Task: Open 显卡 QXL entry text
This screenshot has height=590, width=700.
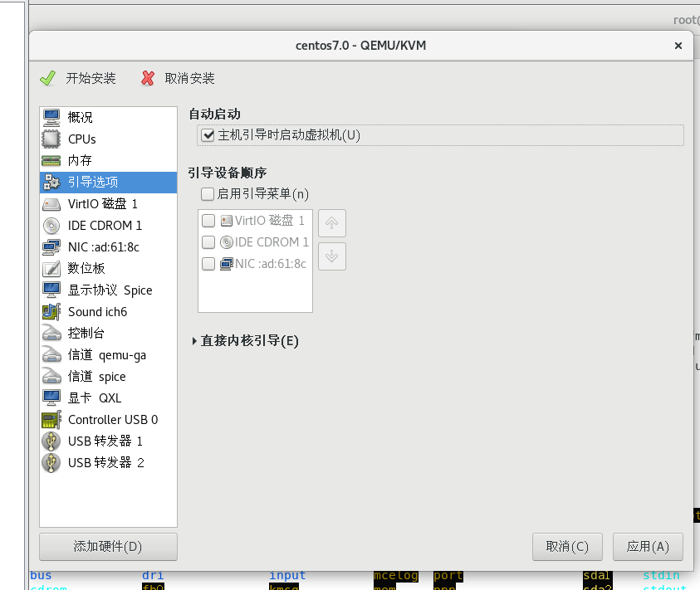Action: pos(94,397)
